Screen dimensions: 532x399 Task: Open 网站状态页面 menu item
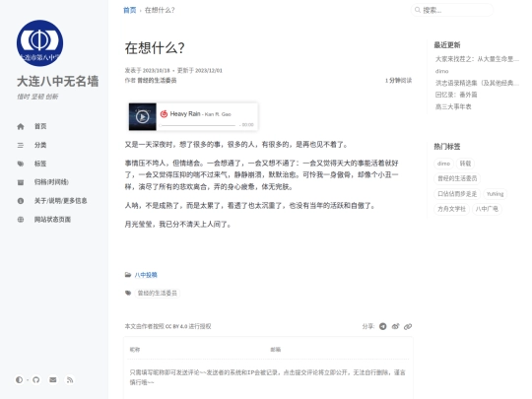[52, 219]
